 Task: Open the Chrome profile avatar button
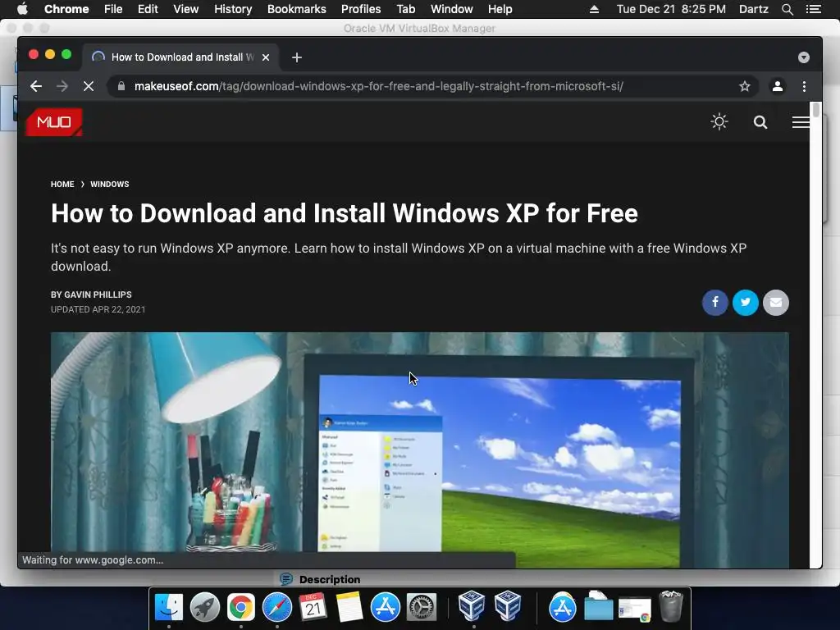pyautogui.click(x=778, y=86)
